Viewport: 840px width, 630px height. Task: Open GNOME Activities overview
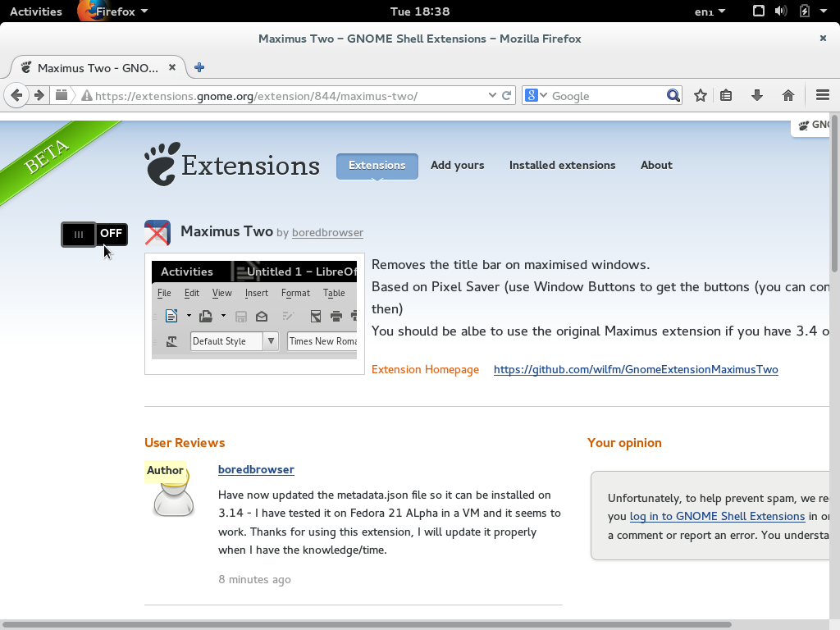click(x=36, y=11)
